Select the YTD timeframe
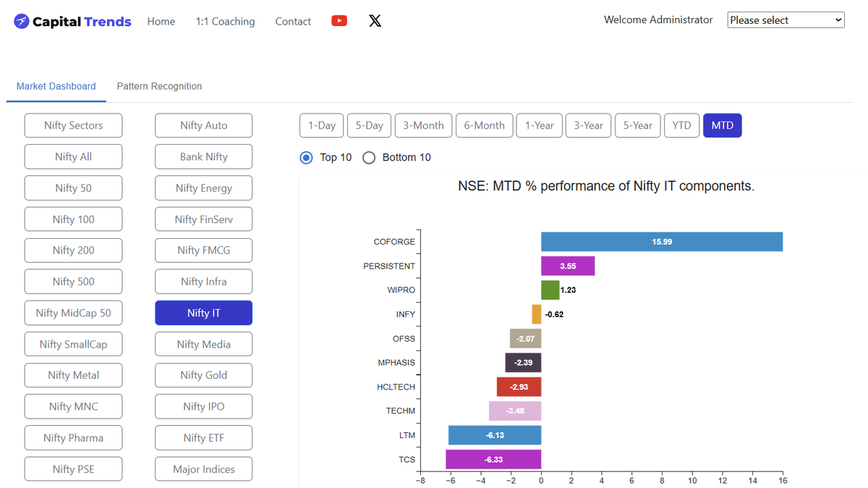868x488 pixels. click(682, 125)
